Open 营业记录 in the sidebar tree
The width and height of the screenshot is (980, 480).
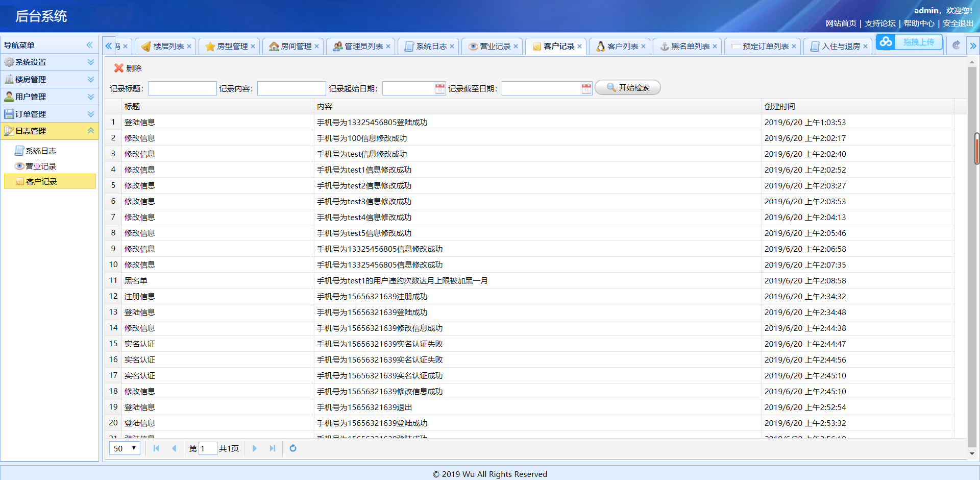(x=41, y=166)
